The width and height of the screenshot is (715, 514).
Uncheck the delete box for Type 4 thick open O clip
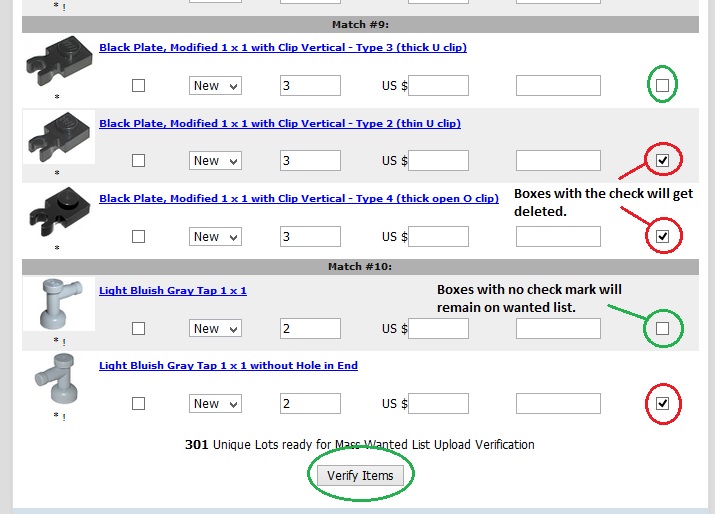(x=662, y=236)
